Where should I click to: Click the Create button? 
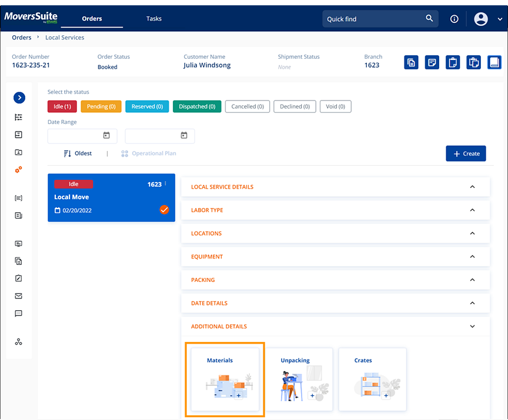466,153
